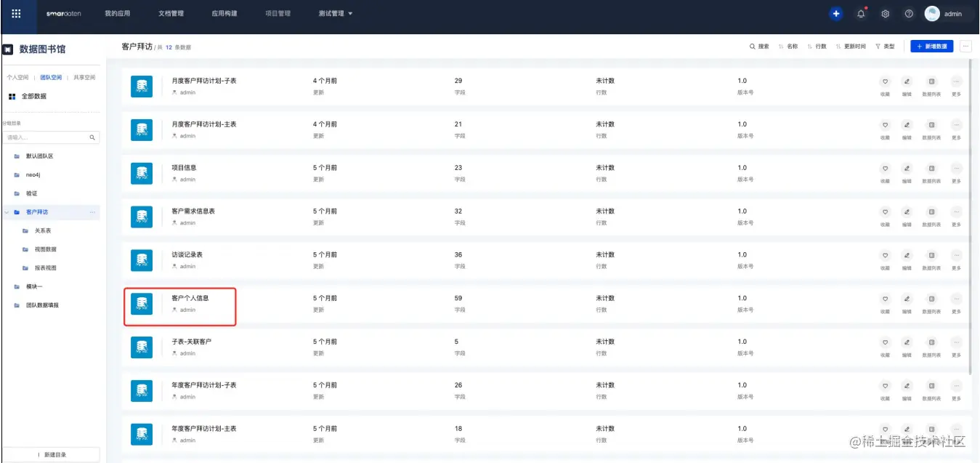Open the 子表-关联客户 dataset
The height and width of the screenshot is (463, 980).
tap(192, 342)
